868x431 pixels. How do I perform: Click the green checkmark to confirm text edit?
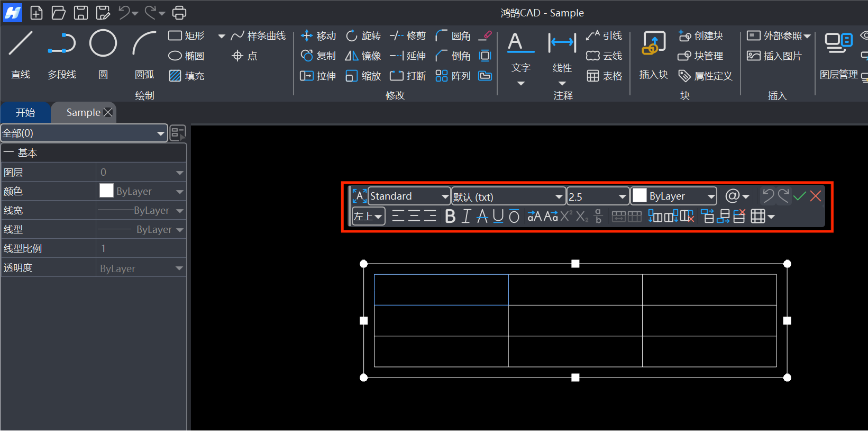pos(799,196)
